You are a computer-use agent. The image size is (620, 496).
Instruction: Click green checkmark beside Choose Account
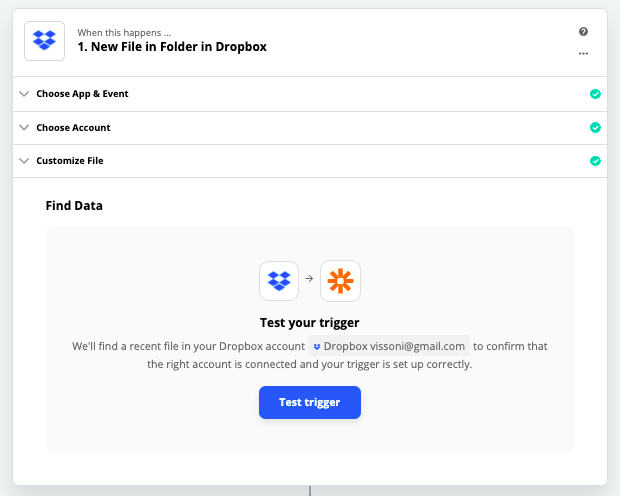pos(595,127)
